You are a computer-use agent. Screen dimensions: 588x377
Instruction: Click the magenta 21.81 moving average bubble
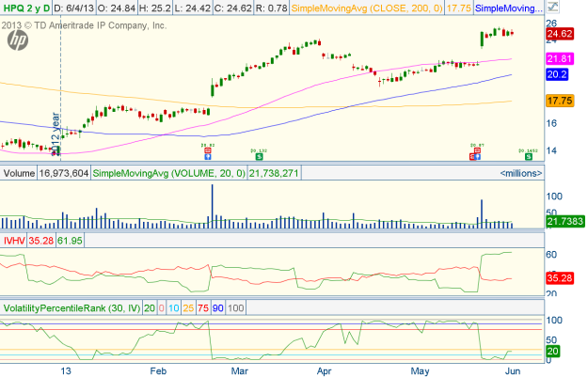560,58
